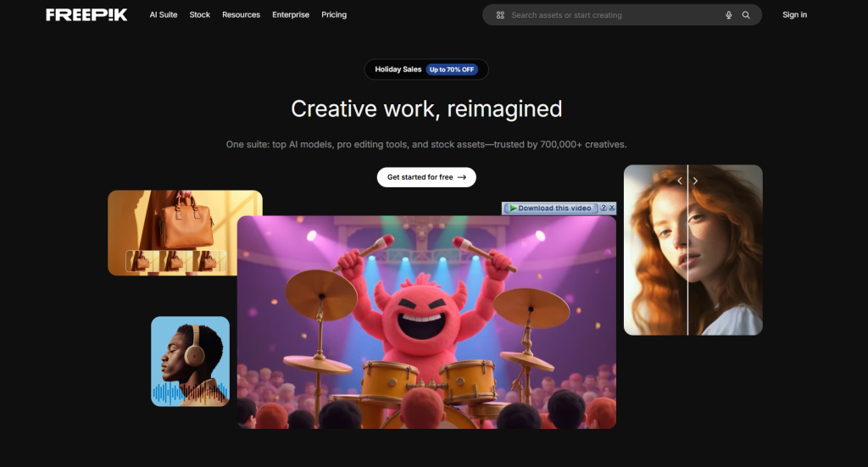Click the Up to 70% OFF badge

tap(452, 69)
